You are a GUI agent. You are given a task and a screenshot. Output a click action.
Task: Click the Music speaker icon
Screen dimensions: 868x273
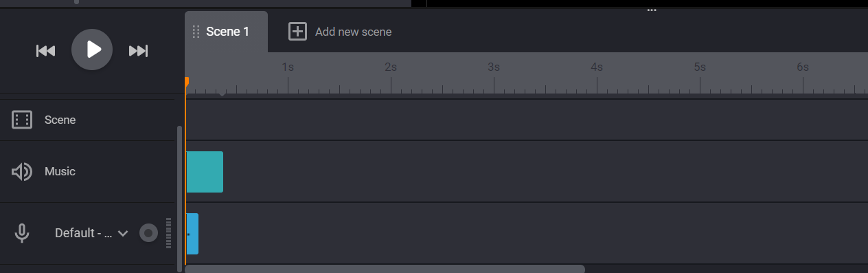pyautogui.click(x=22, y=171)
